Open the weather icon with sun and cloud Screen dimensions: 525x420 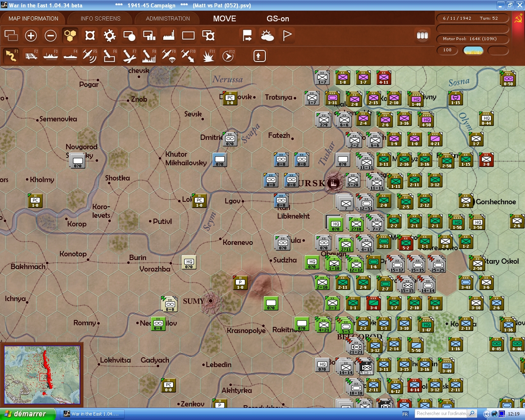267,36
